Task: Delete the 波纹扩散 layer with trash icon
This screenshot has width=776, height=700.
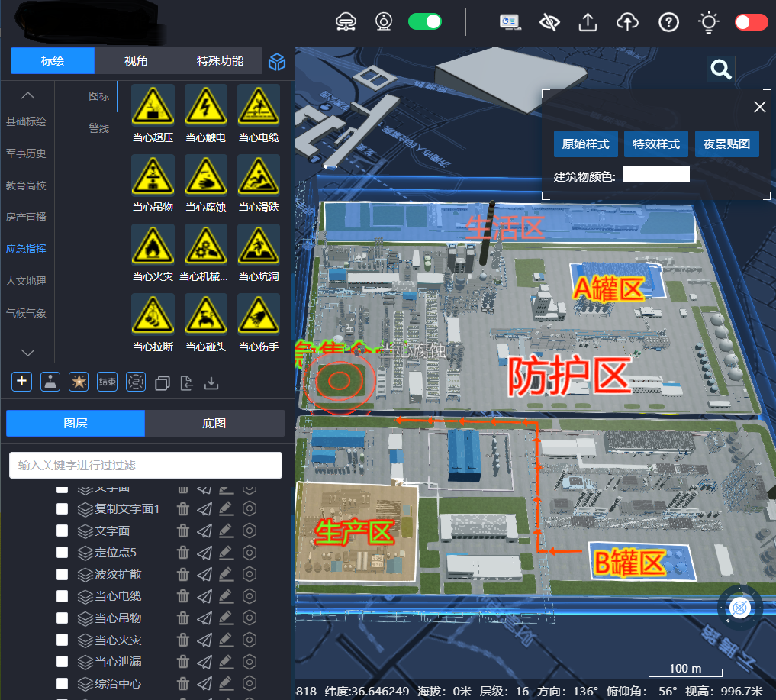Action: [x=183, y=574]
